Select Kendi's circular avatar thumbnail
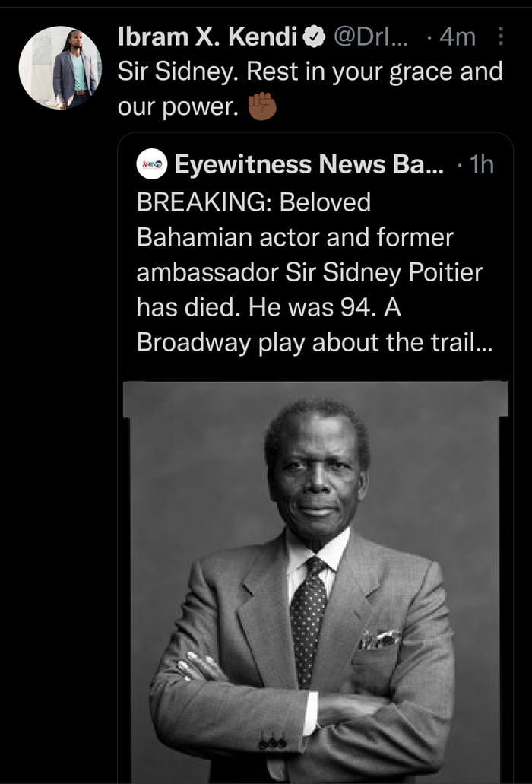The width and height of the screenshot is (532, 784). (x=62, y=65)
